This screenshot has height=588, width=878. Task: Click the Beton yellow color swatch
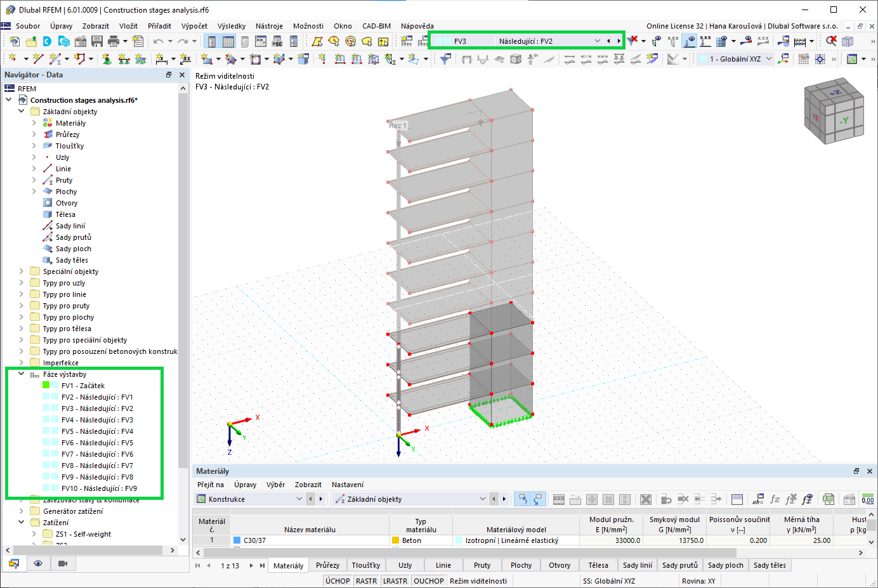click(396, 540)
